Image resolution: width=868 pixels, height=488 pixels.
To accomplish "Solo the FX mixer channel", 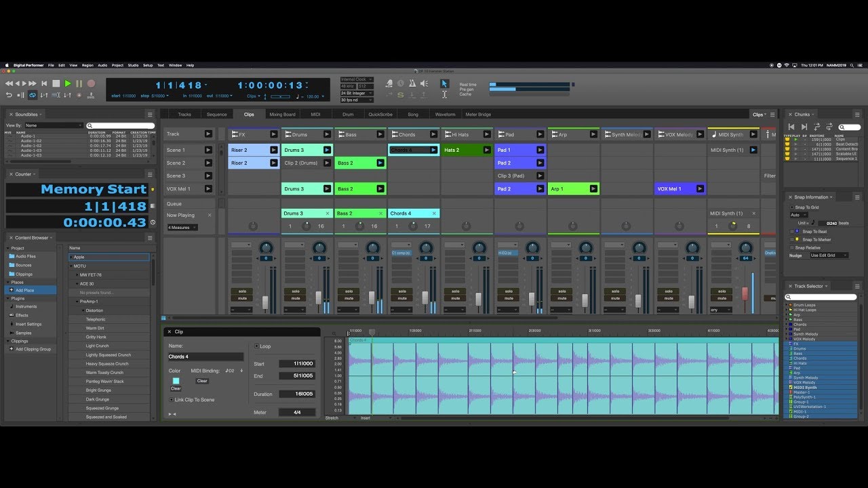I will point(242,291).
